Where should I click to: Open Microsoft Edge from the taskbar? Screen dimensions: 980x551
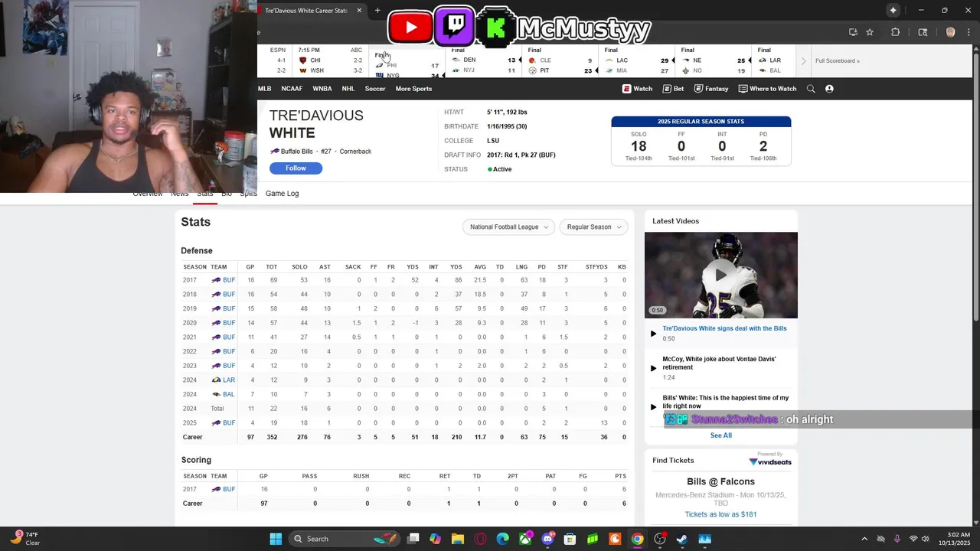tap(503, 539)
